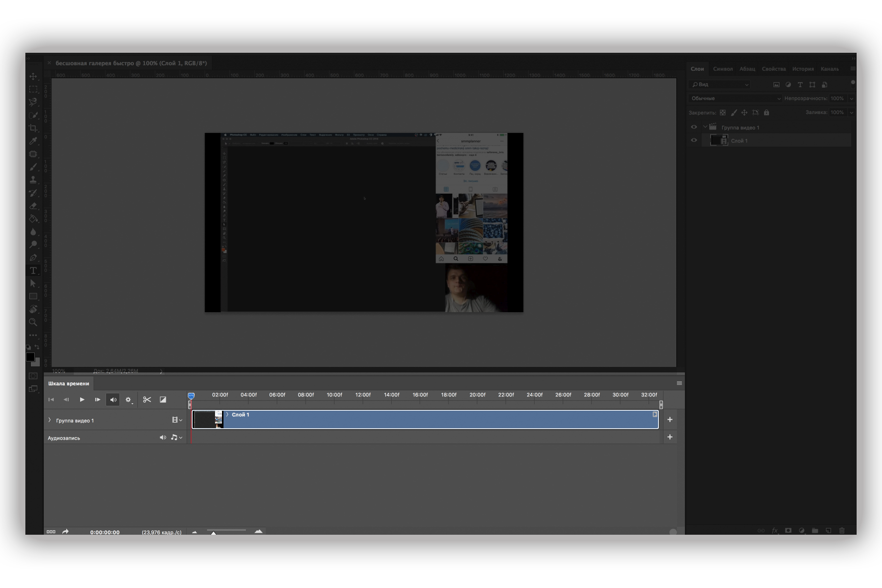Mute the Аудиозапись audio track
The image size is (882, 588).
(163, 438)
